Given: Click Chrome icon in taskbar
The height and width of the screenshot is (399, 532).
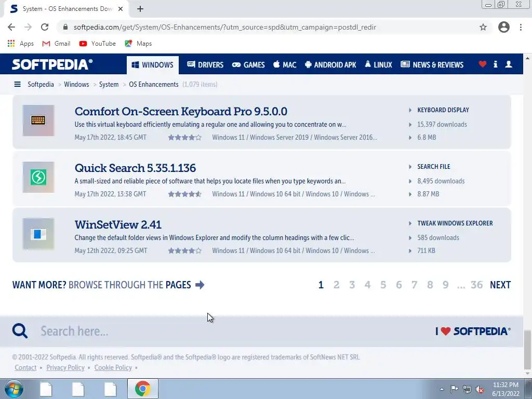Looking at the screenshot, I should (142, 389).
